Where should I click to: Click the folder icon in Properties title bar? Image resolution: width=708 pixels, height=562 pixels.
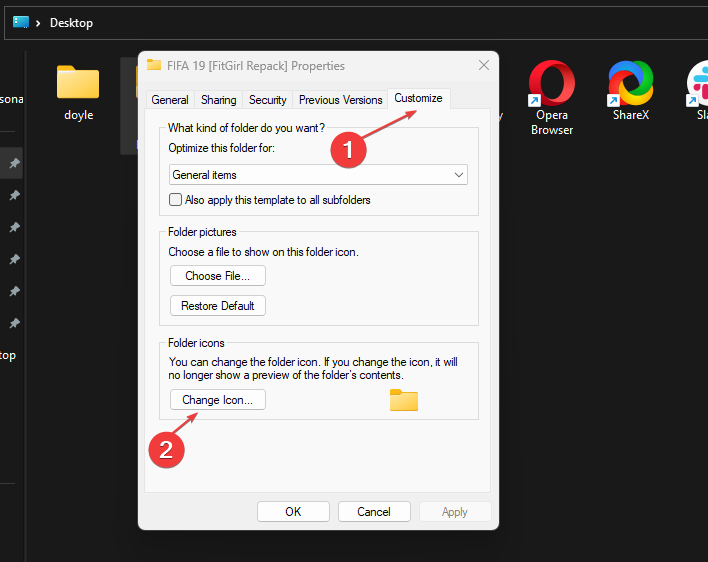pyautogui.click(x=154, y=65)
